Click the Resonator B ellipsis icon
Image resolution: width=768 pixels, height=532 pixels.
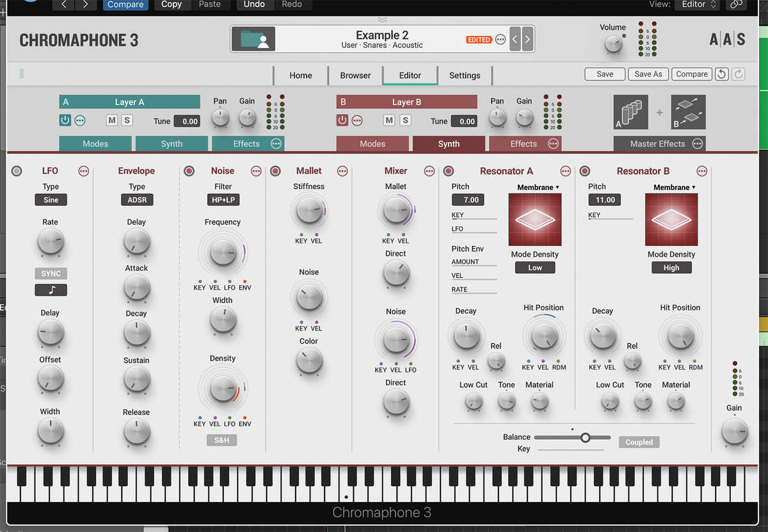(x=701, y=172)
